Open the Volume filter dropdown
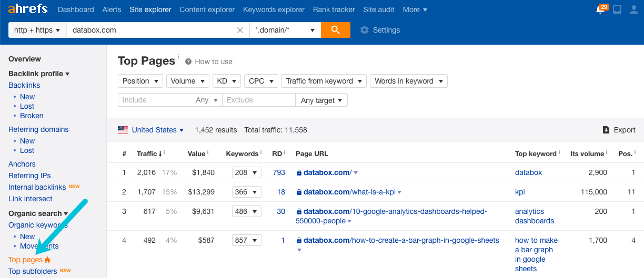 pos(188,81)
